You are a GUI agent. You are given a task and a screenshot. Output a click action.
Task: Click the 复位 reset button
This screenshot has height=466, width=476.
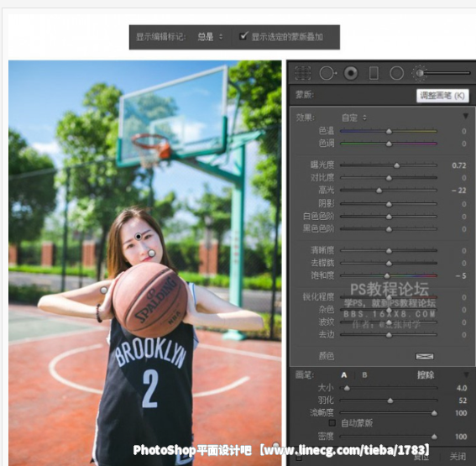coord(421,457)
